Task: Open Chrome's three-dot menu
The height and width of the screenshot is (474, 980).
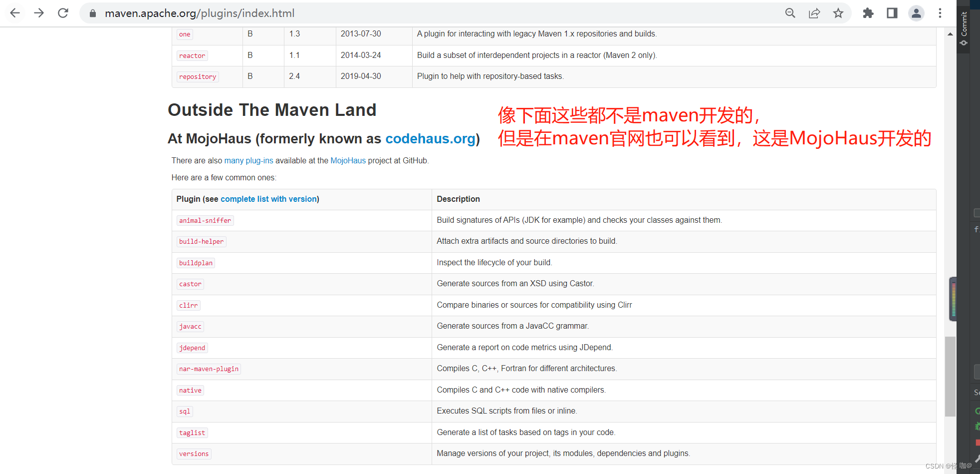Action: pos(940,13)
